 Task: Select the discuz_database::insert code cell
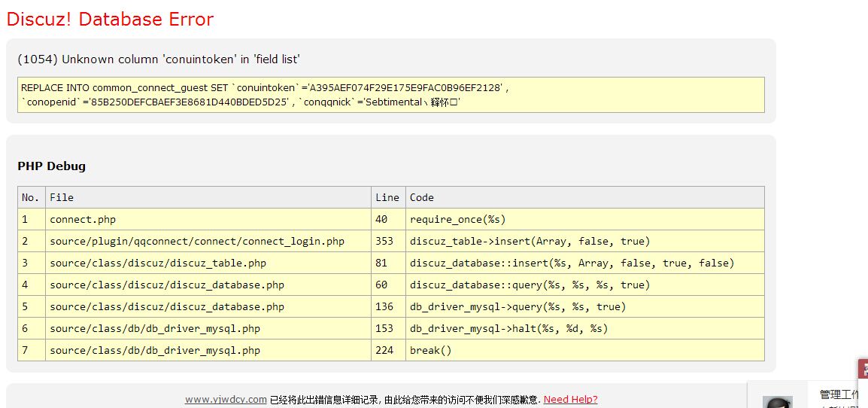pyautogui.click(x=585, y=263)
